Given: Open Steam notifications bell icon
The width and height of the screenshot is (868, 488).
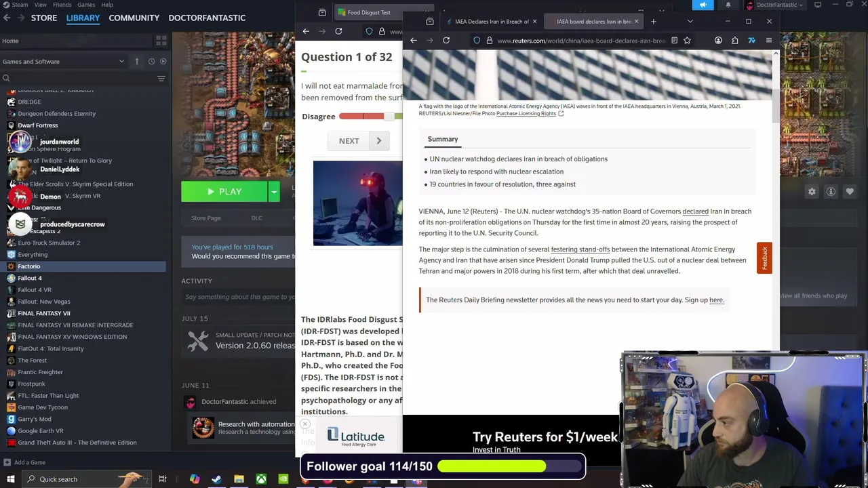Looking at the screenshot, I should (728, 5).
